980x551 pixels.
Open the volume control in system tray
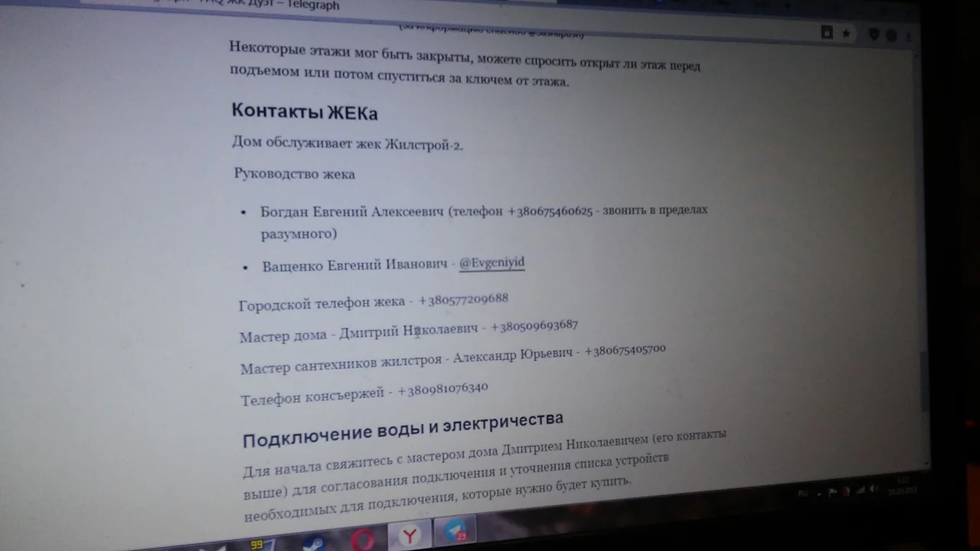pyautogui.click(x=872, y=488)
